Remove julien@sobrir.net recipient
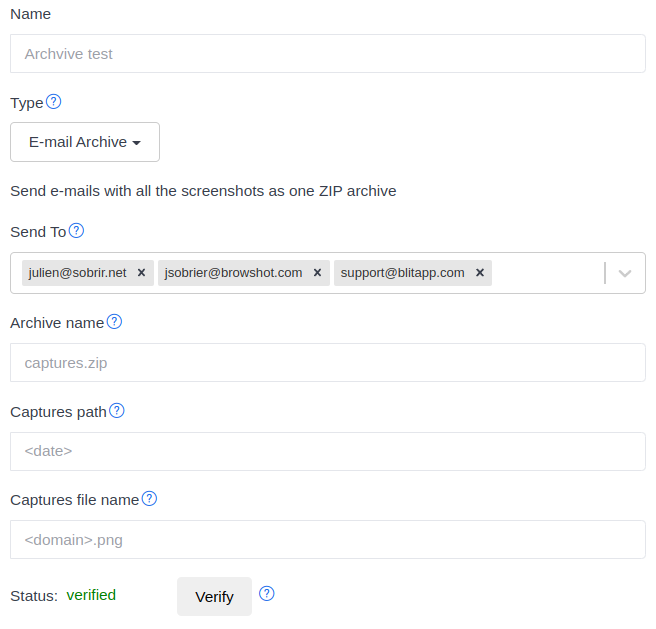656x629 pixels. pyautogui.click(x=141, y=273)
